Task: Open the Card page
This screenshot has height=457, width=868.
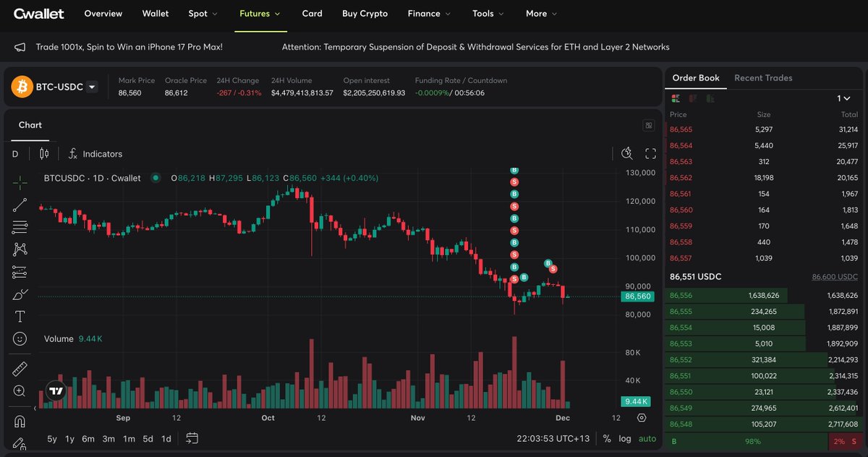Action: 312,13
